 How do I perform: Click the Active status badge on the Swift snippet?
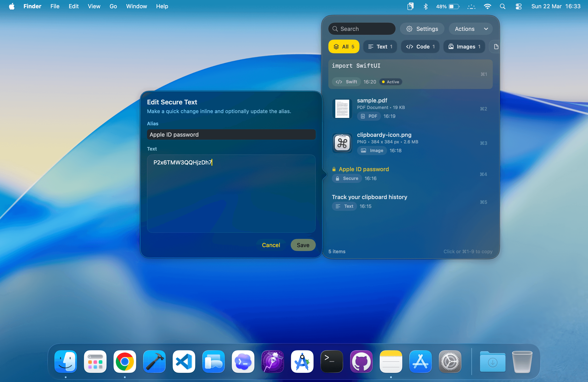click(x=390, y=82)
